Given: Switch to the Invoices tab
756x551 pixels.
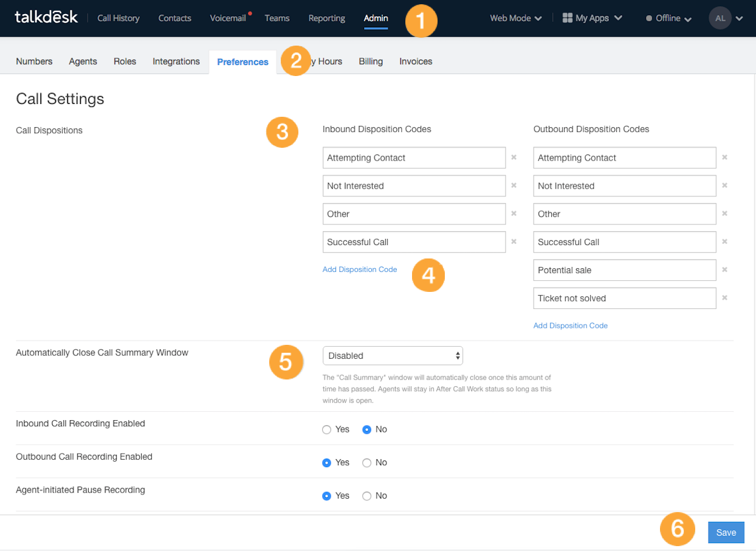Looking at the screenshot, I should tap(416, 61).
